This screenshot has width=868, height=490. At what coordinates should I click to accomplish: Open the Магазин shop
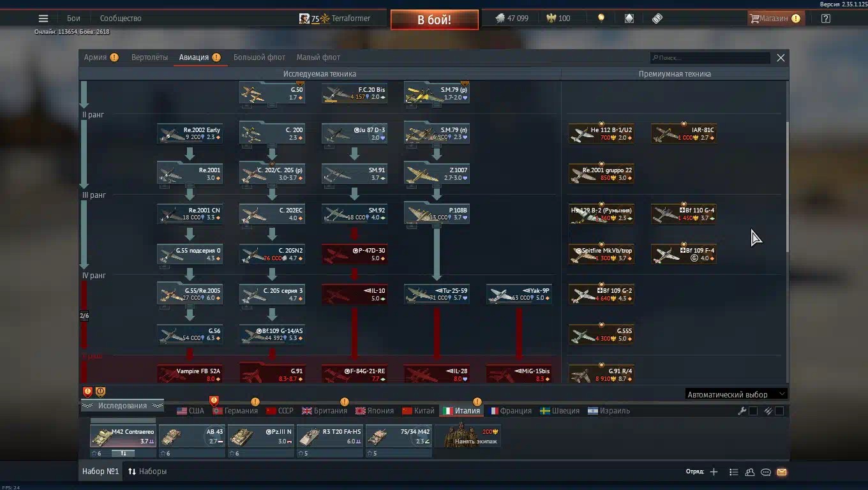coord(775,19)
